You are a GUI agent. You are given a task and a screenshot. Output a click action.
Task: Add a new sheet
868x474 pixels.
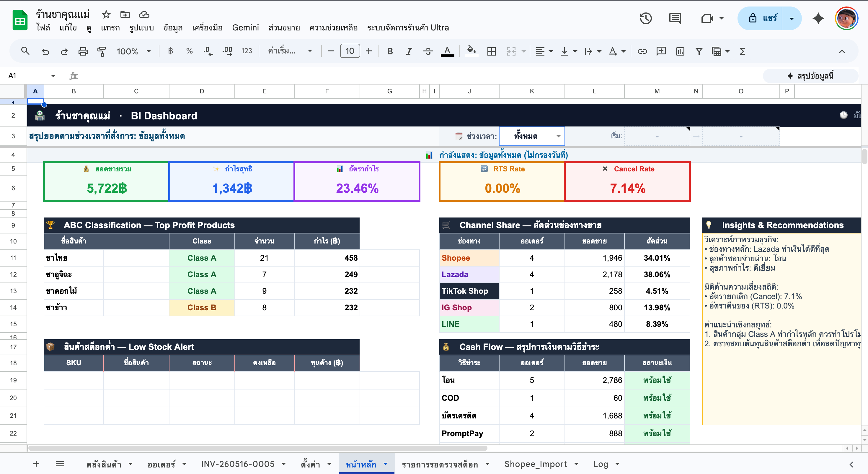pos(36,464)
